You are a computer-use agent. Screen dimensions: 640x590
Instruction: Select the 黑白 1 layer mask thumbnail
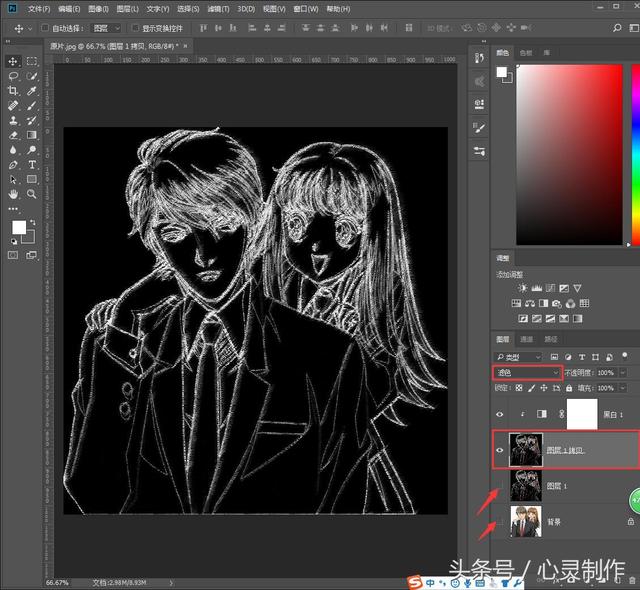[582, 414]
